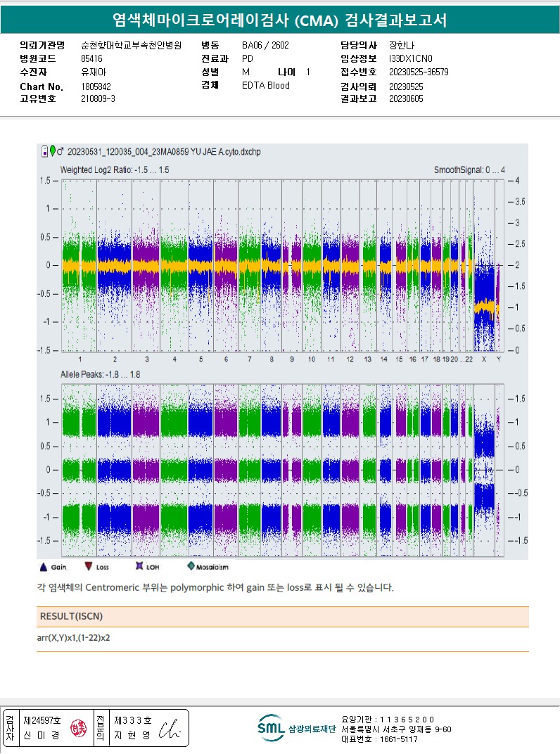Viewport: 560px width, 754px height.
Task: Click the sample file icon beside the filename
Action: [45, 151]
